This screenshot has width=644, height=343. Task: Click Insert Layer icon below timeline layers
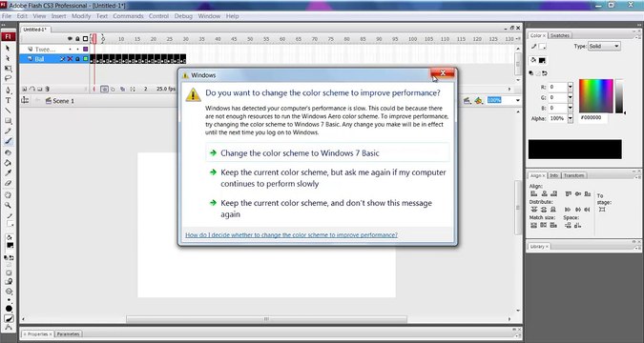(26, 89)
